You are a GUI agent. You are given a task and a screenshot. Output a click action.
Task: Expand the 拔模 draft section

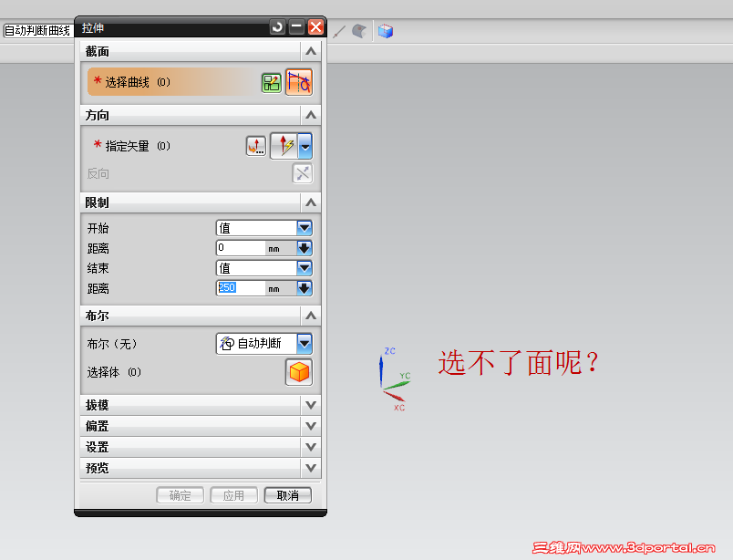[311, 405]
